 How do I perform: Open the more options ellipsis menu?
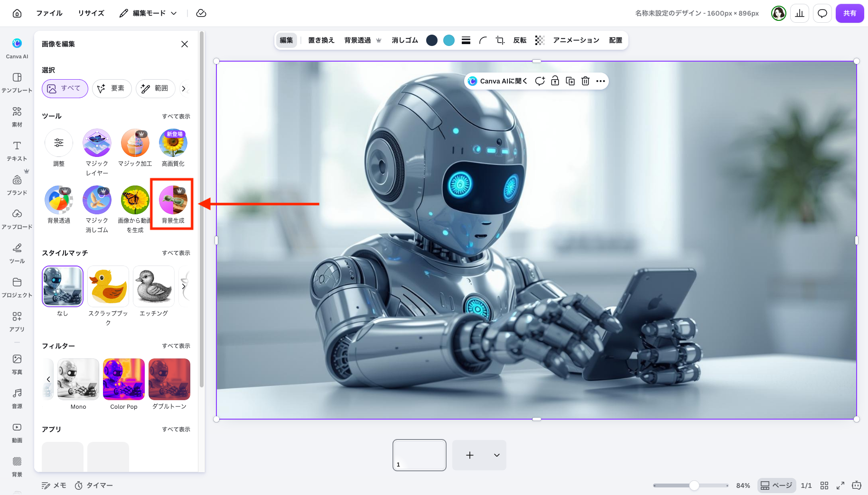click(x=600, y=81)
